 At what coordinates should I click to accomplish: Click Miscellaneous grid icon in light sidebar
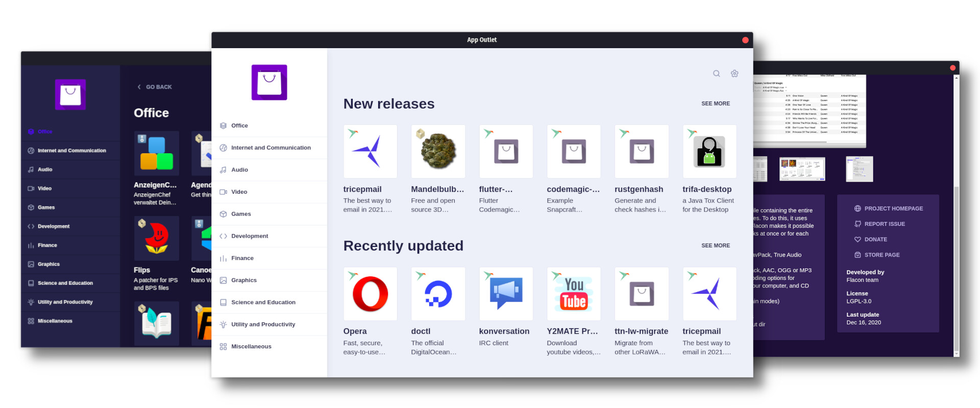coord(223,347)
